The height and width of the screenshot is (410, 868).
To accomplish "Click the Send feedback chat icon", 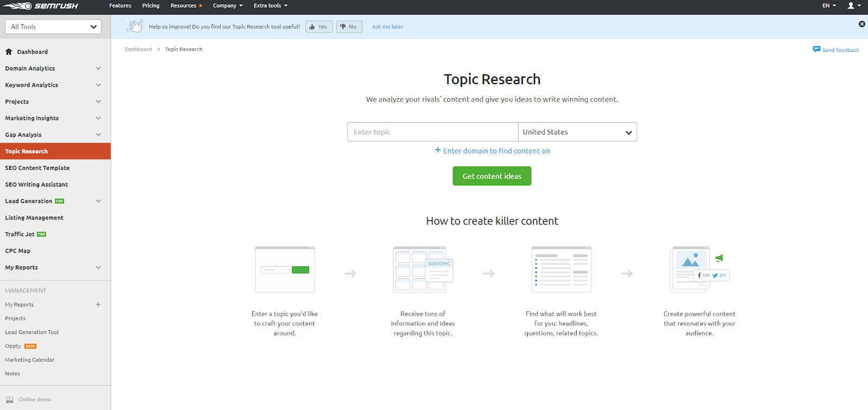I will pos(816,49).
